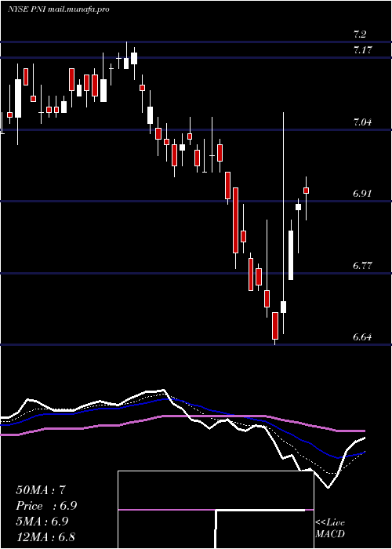Screen dimensions: 392x549
Task: Click the MACD inset chart box
Action: point(216,510)
